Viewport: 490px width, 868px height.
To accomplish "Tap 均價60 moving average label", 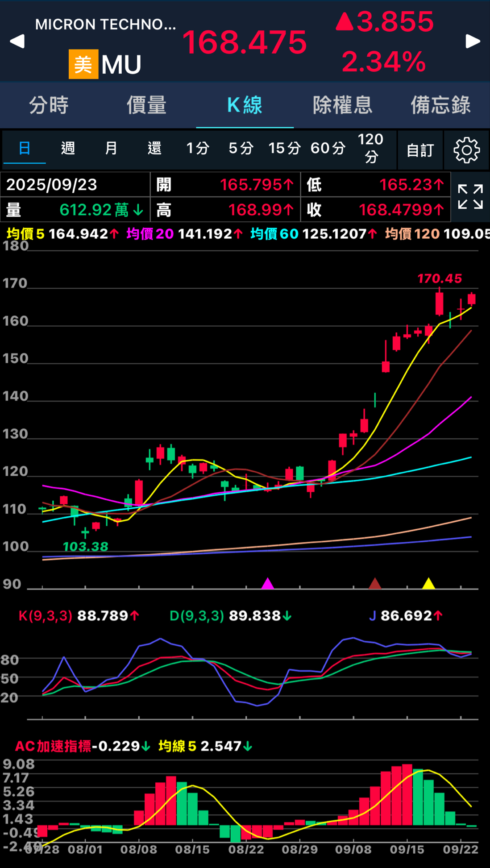I will point(274,233).
